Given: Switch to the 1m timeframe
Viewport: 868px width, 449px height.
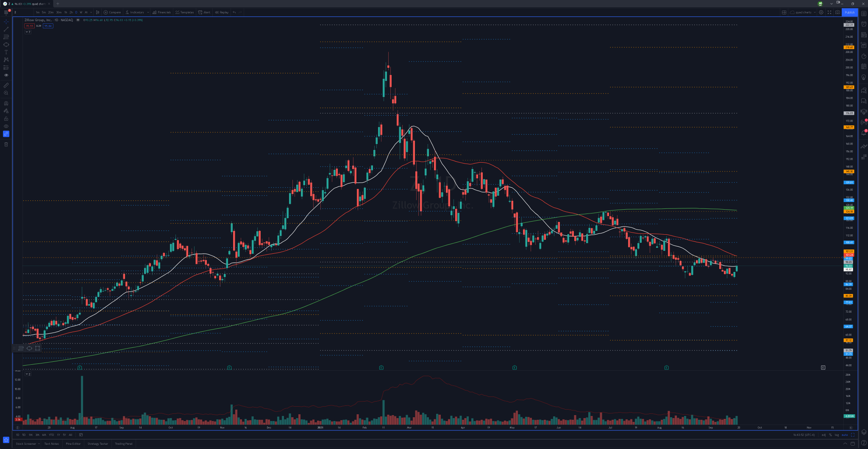Looking at the screenshot, I should pyautogui.click(x=38, y=12).
